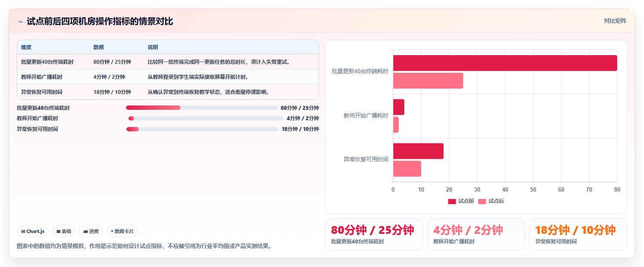Click the x-axis tick 80
The width and height of the screenshot is (644, 267).
point(617,189)
